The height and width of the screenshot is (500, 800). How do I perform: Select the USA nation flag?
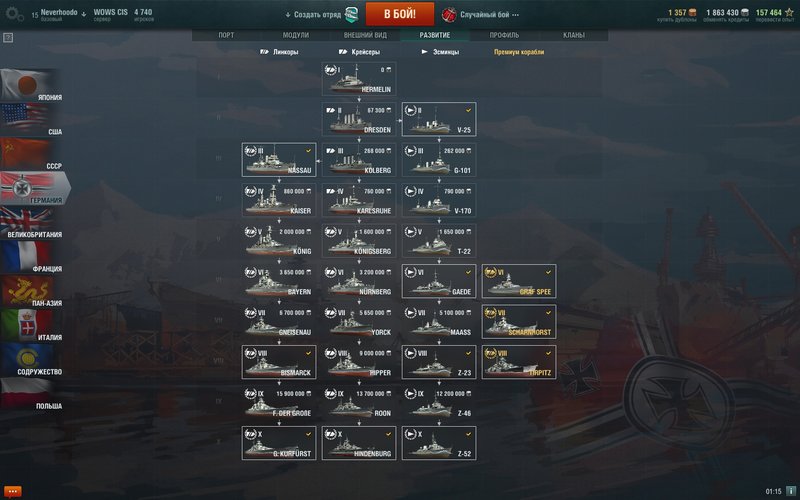pyautogui.click(x=32, y=119)
